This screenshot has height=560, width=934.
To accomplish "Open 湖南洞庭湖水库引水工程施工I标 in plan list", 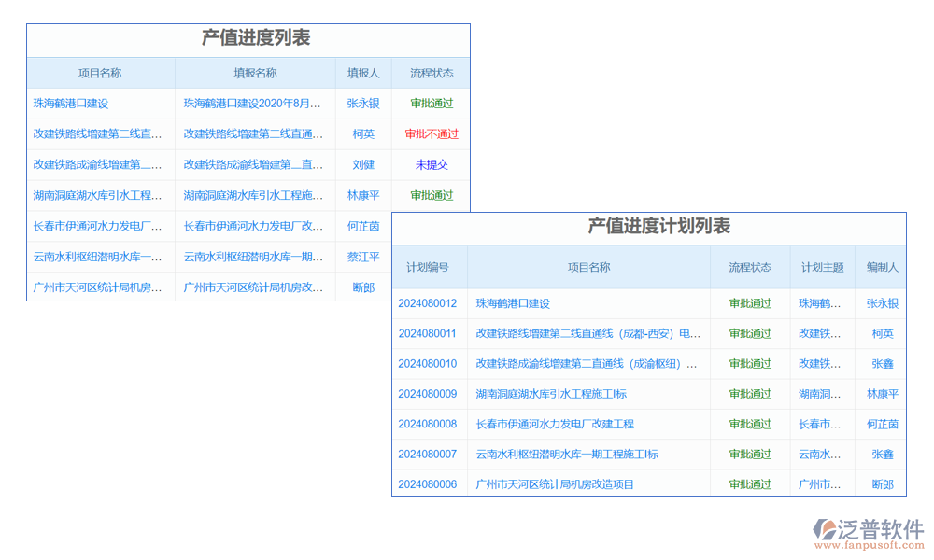I will coord(551,394).
